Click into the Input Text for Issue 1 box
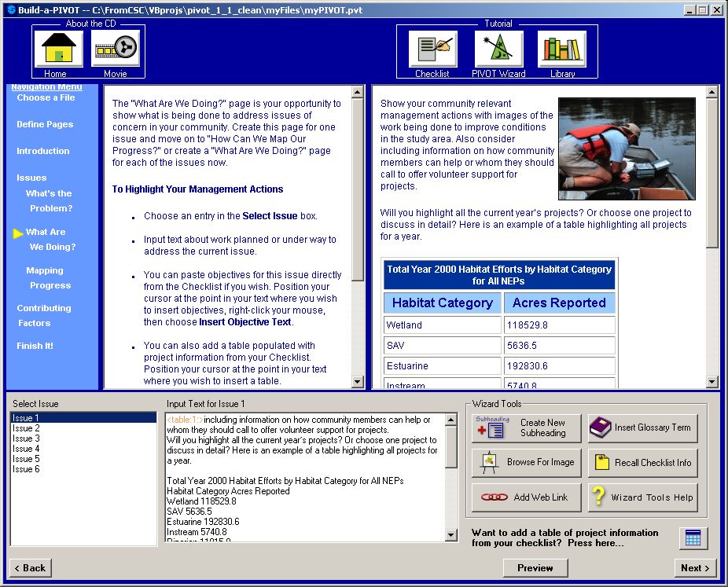The height and width of the screenshot is (587, 728). tap(305, 477)
